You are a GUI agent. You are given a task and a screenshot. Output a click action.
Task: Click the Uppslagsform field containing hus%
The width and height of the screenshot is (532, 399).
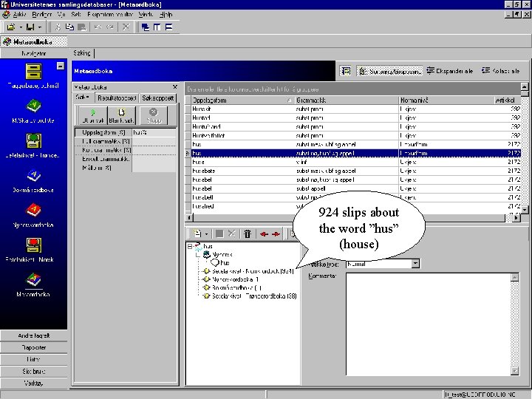click(154, 132)
